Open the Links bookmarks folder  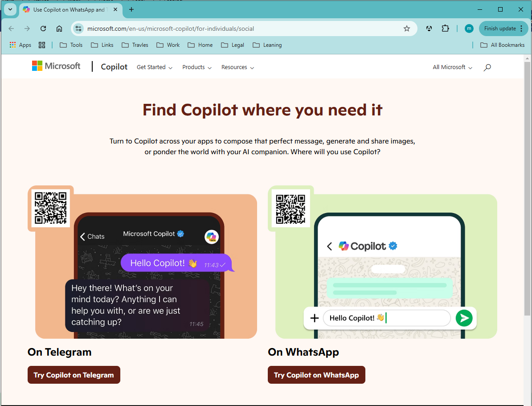[x=102, y=45]
